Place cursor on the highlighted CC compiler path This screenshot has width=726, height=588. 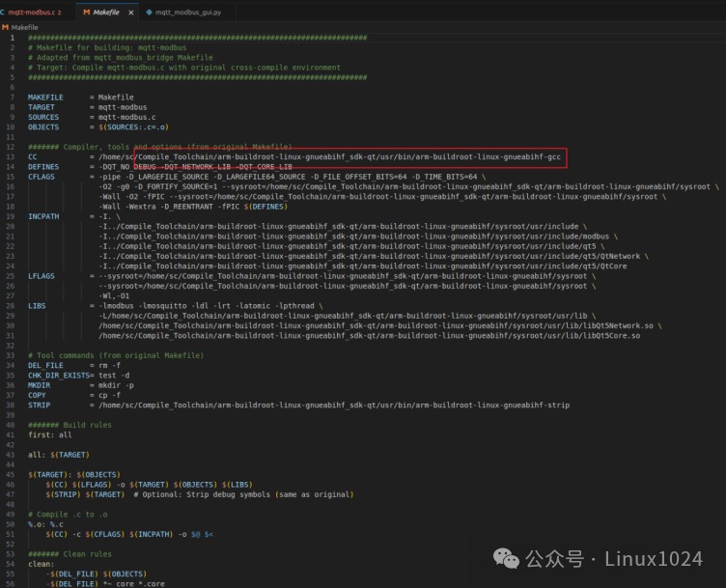[x=328, y=156]
